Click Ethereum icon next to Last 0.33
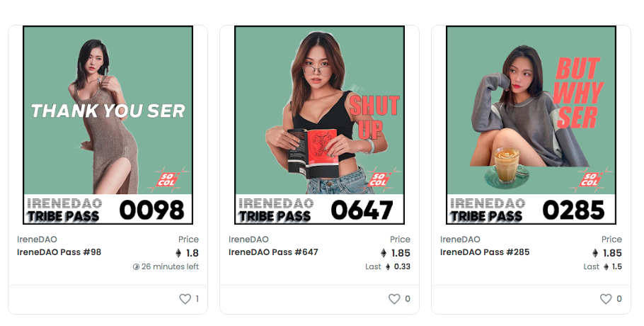 388,266
